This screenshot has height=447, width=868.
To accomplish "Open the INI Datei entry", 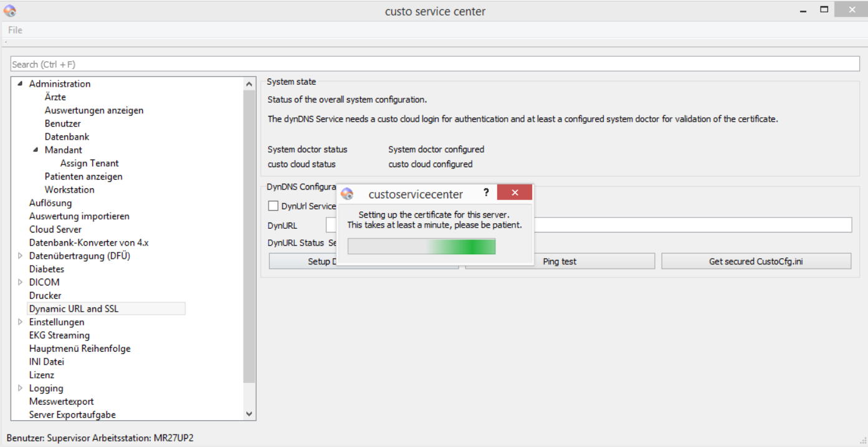I will tap(47, 362).
